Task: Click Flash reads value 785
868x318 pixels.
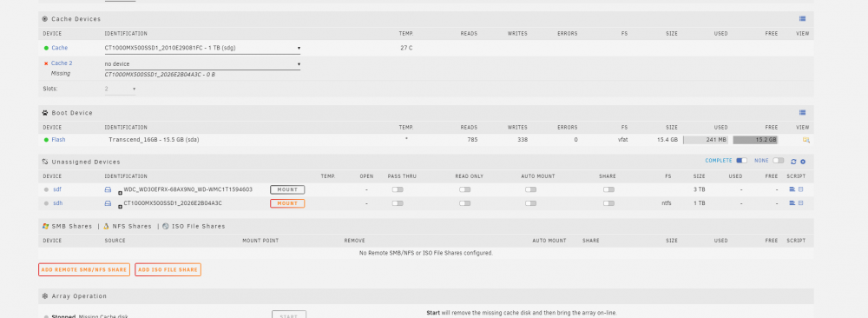Action: 472,140
